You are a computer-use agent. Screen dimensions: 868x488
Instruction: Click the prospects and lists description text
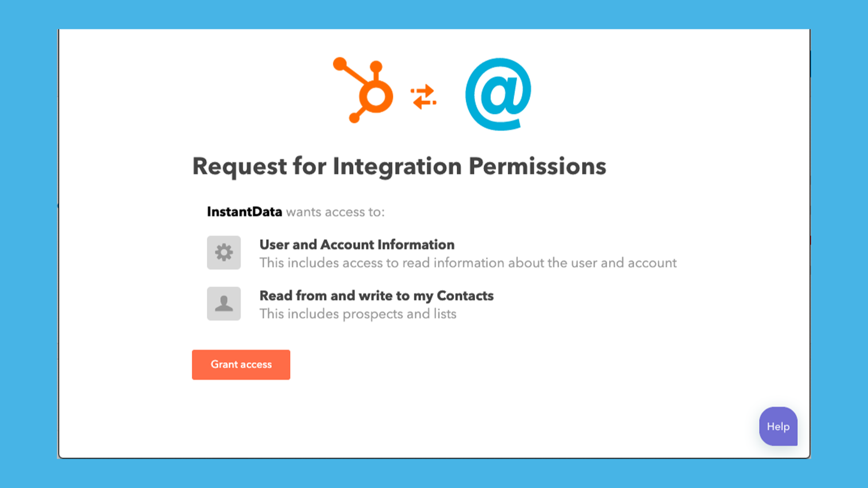tap(357, 313)
